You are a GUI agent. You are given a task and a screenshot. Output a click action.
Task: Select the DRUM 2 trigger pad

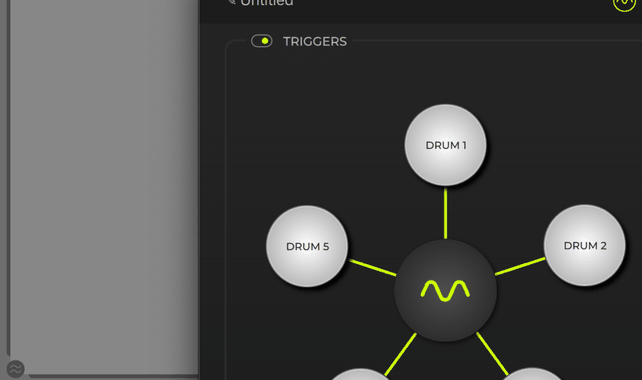pos(584,245)
